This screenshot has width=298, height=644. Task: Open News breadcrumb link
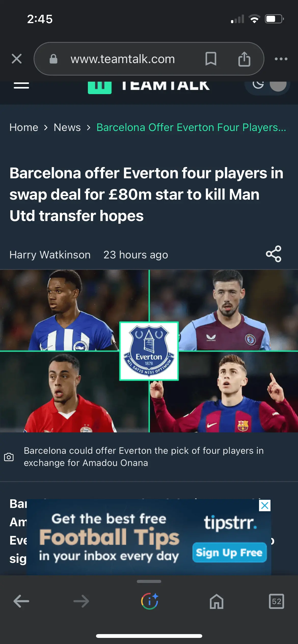pyautogui.click(x=67, y=127)
